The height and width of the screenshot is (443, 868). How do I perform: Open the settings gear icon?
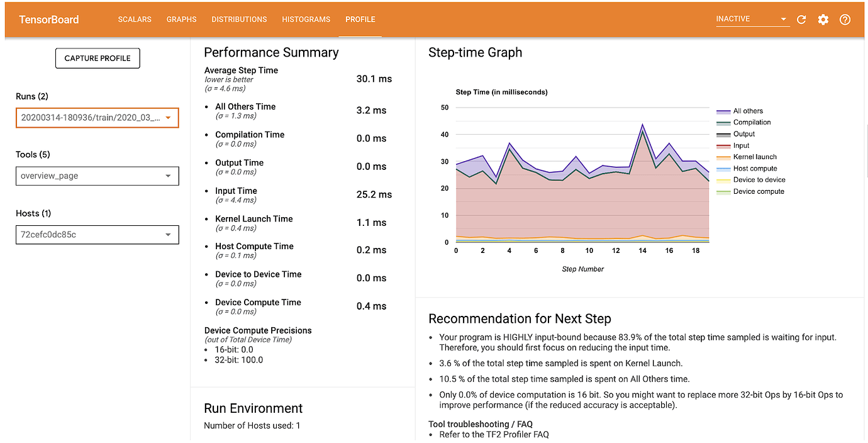823,20
